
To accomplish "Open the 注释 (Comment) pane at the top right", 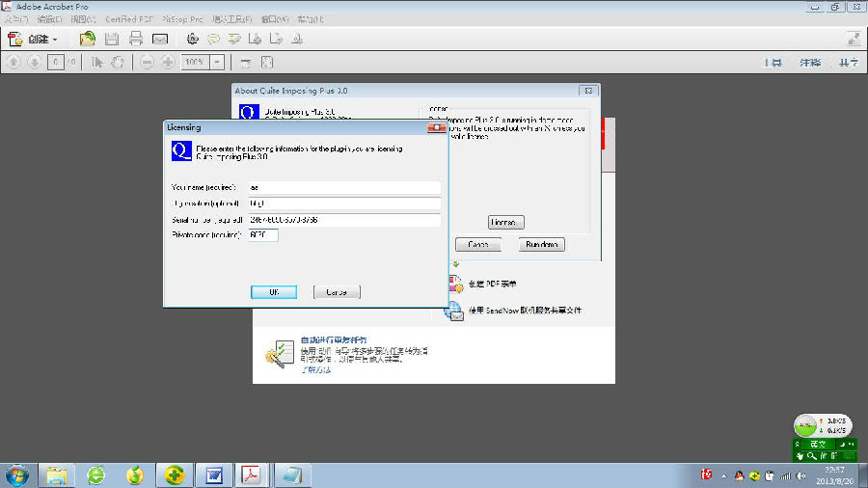I will (810, 63).
